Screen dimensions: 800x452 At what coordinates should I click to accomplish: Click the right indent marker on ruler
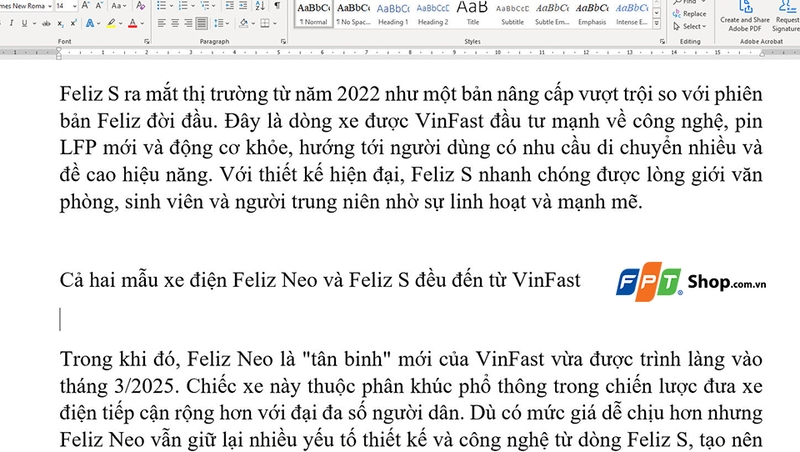pyautogui.click(x=762, y=54)
